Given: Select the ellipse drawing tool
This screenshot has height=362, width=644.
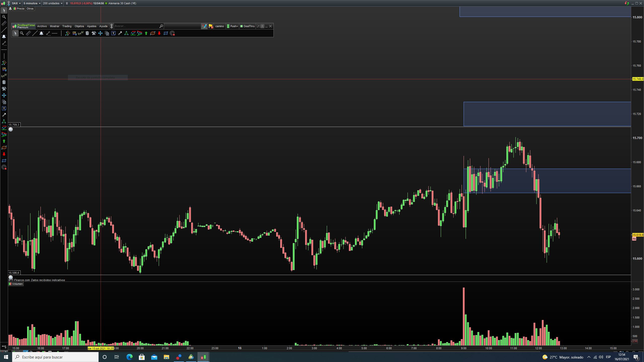Looking at the screenshot, I should click(153, 33).
